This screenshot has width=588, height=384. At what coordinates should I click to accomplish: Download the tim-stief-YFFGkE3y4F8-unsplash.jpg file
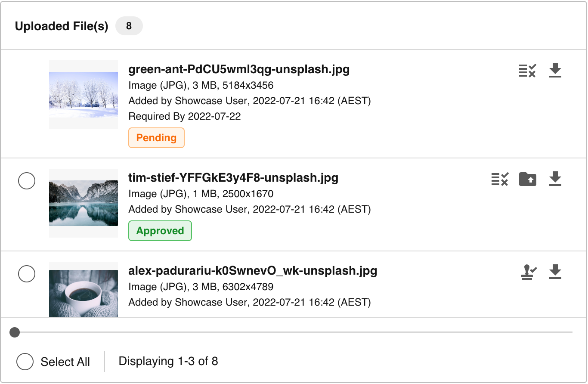pos(555,179)
